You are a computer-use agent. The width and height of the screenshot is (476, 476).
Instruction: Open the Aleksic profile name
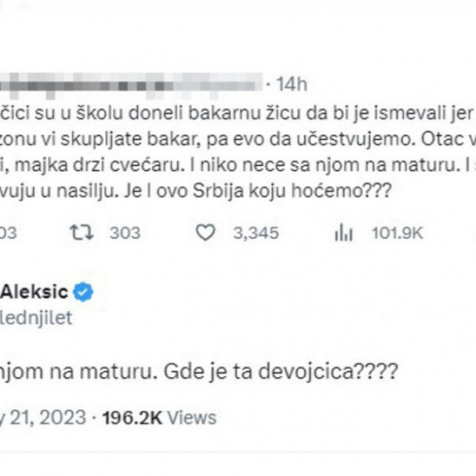[35, 292]
